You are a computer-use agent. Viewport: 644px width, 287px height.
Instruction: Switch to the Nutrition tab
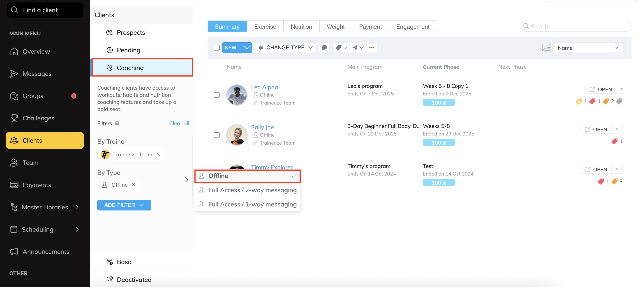tap(301, 26)
